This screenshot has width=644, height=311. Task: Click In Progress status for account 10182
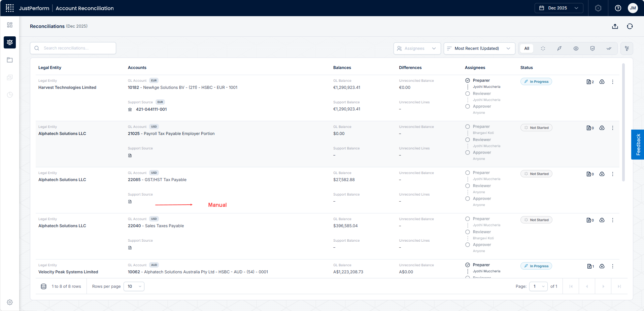536,82
